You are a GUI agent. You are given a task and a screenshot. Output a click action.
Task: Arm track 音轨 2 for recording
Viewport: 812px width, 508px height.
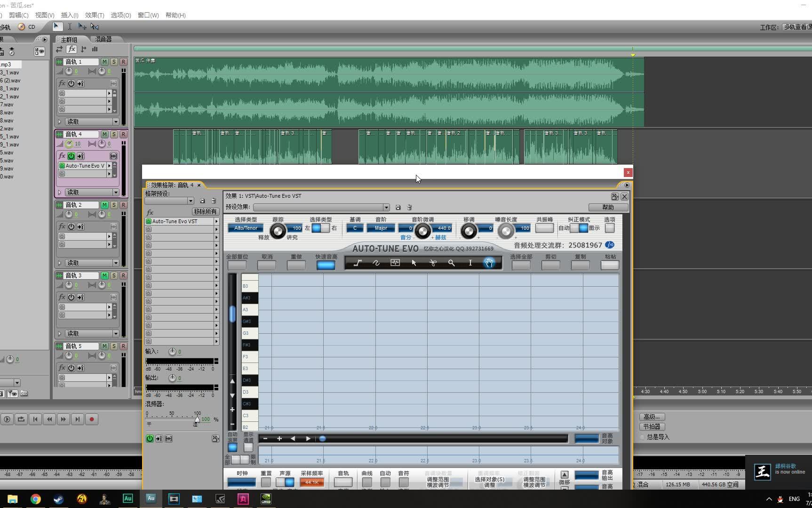pos(123,205)
